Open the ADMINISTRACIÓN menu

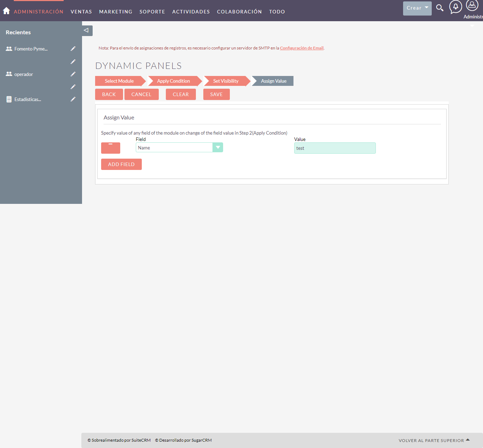[x=39, y=12]
